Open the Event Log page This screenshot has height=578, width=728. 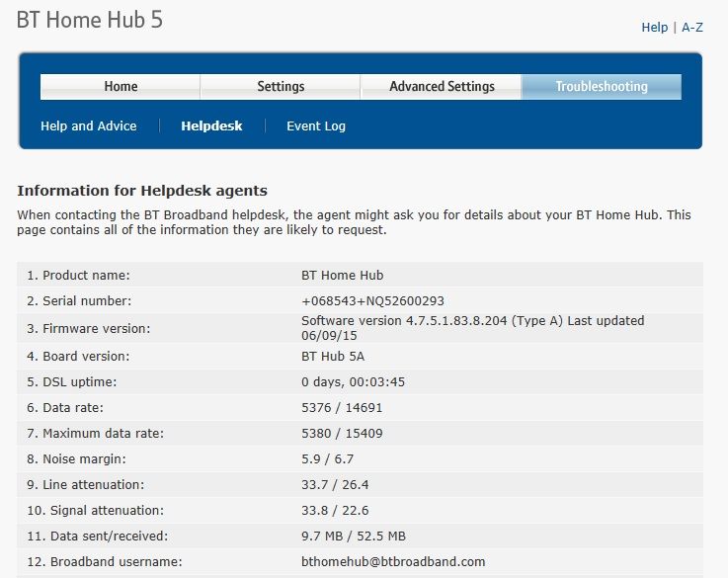pos(316,125)
